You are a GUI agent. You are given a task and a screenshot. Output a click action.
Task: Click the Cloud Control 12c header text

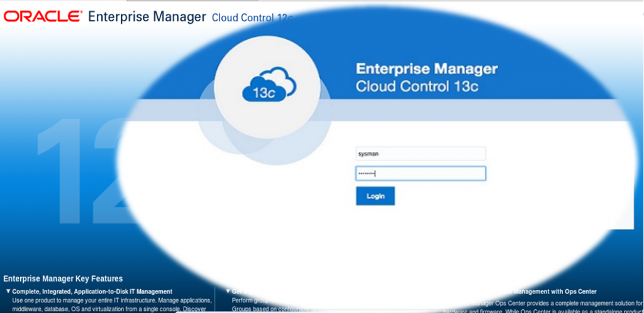(252, 18)
